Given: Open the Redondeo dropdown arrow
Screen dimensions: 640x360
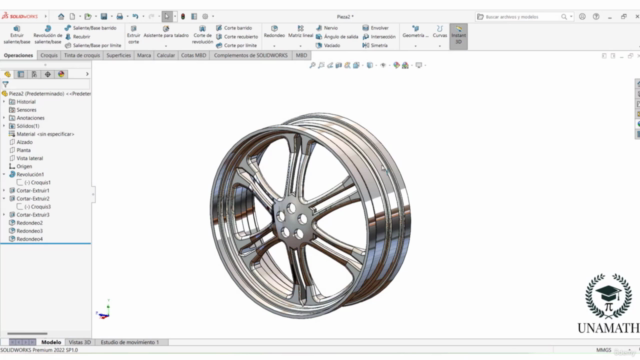Looking at the screenshot, I should pyautogui.click(x=274, y=46).
